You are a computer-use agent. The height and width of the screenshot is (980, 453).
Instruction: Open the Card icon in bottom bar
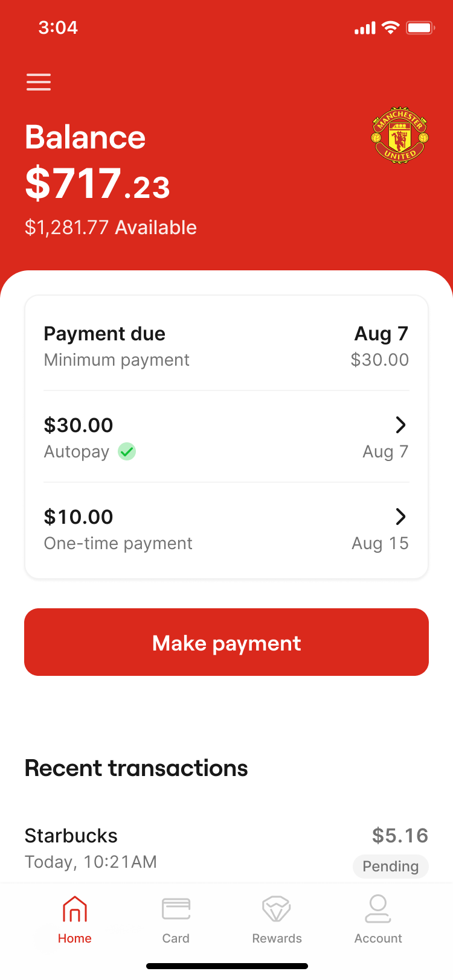coord(176,909)
